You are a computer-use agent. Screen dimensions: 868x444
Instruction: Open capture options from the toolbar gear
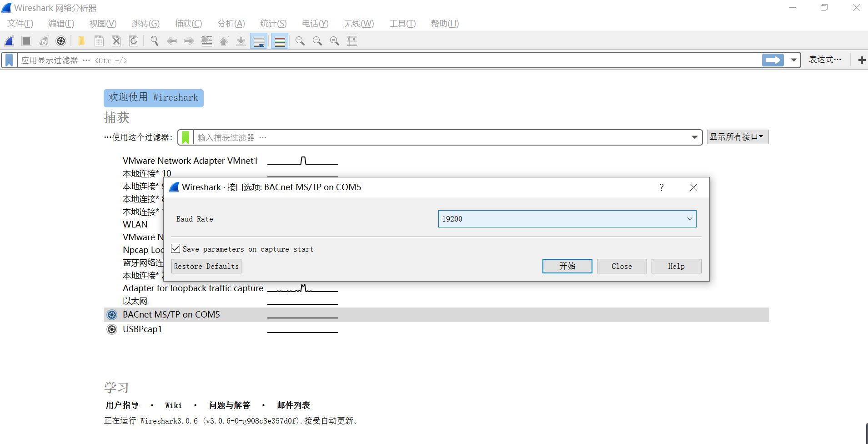pos(61,41)
